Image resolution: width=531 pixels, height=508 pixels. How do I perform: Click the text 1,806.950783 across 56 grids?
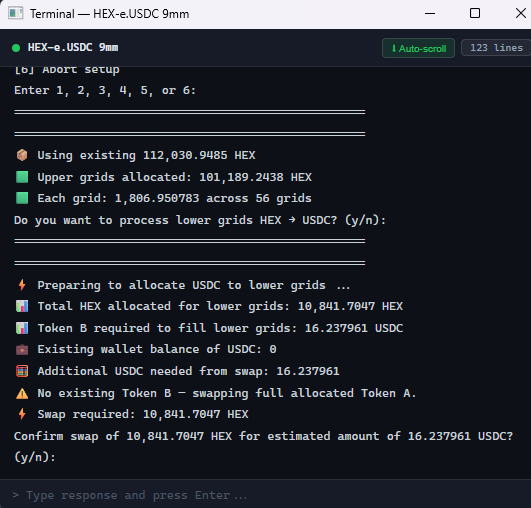[213, 198]
